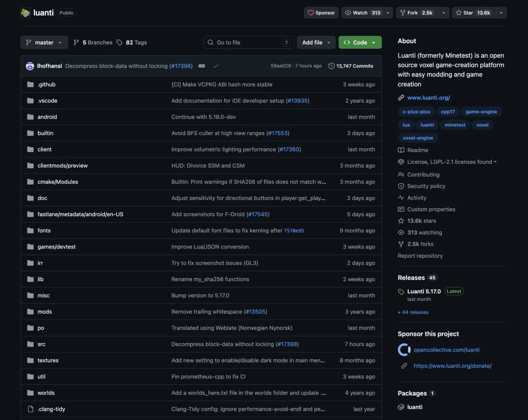Open the Add file dropdown
The image size is (528, 420).
tap(316, 43)
